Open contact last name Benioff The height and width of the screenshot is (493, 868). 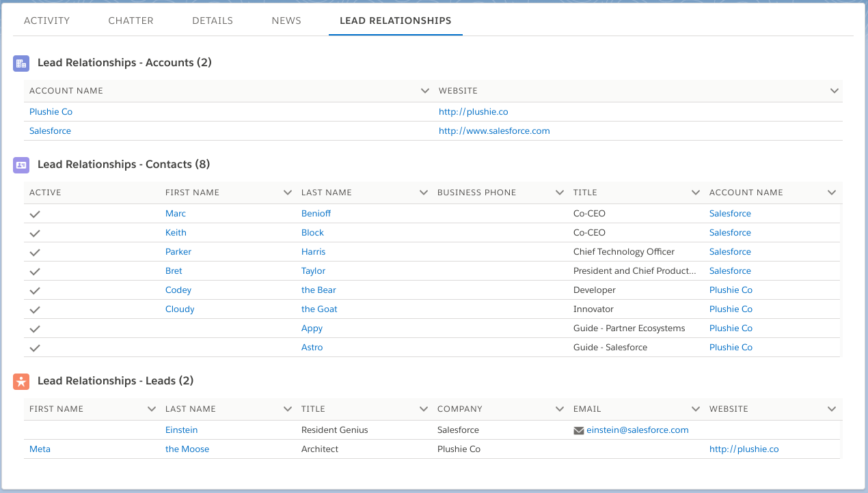pyautogui.click(x=316, y=214)
